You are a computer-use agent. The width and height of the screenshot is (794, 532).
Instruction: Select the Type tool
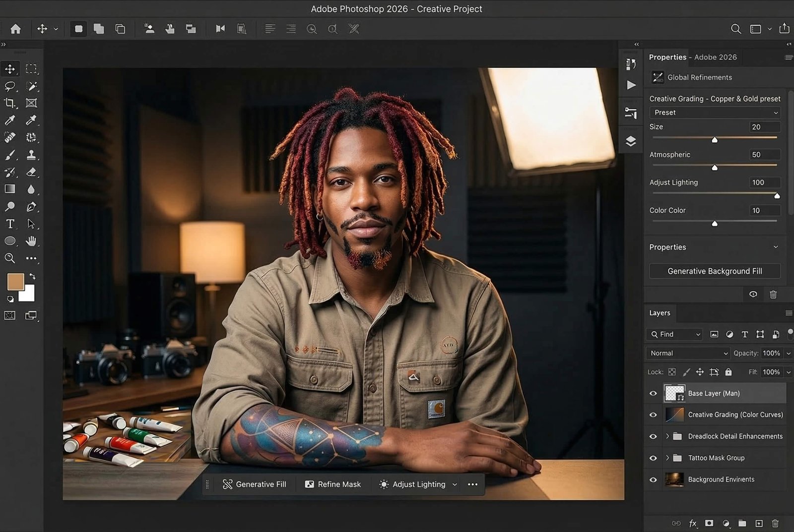(x=10, y=224)
